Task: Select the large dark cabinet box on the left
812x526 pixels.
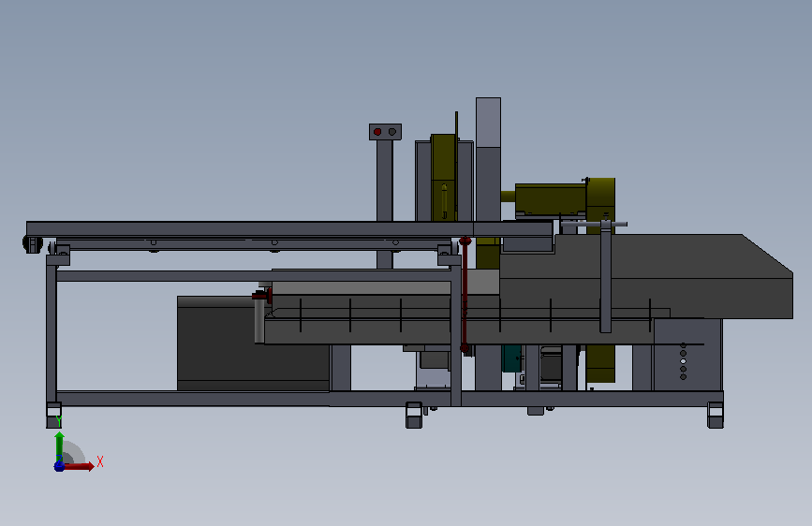Action: pos(253,343)
